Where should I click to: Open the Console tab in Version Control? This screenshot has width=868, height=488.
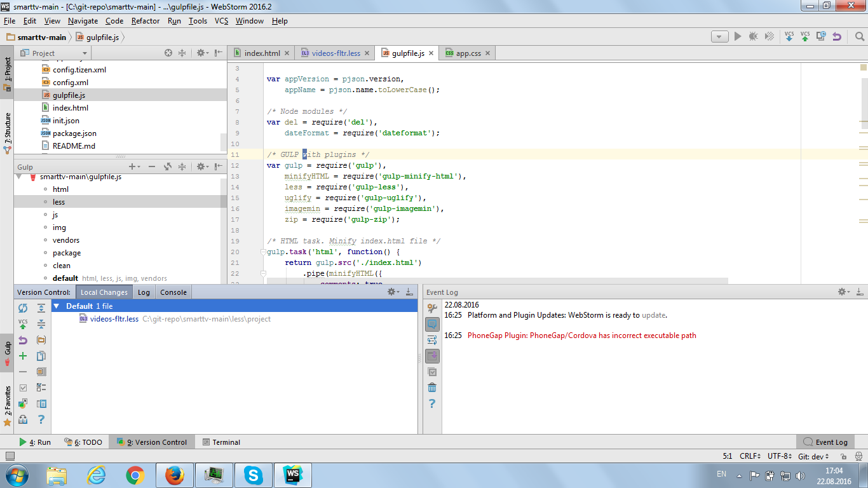pyautogui.click(x=173, y=292)
